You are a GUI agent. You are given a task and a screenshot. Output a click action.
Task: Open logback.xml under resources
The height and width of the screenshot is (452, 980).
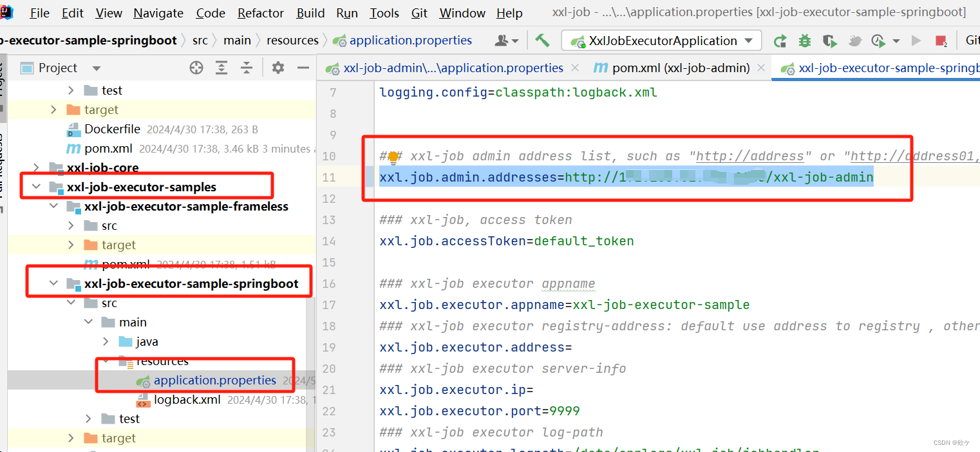pyautogui.click(x=187, y=399)
